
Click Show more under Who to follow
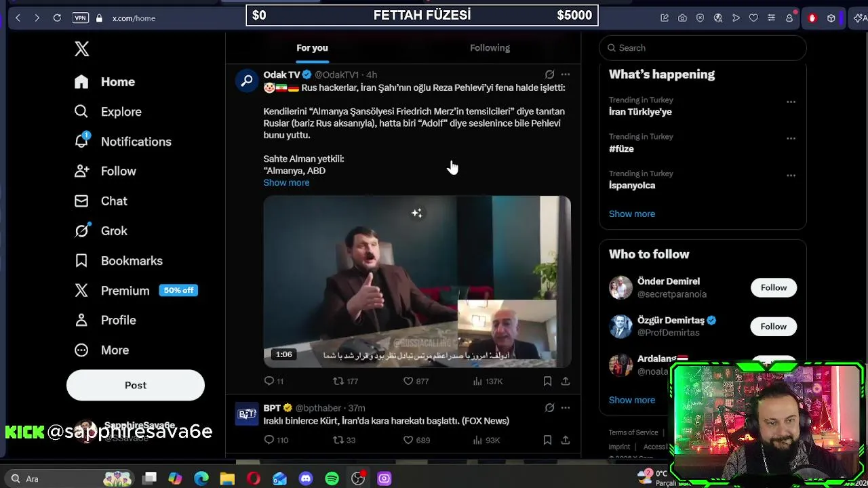coord(632,400)
